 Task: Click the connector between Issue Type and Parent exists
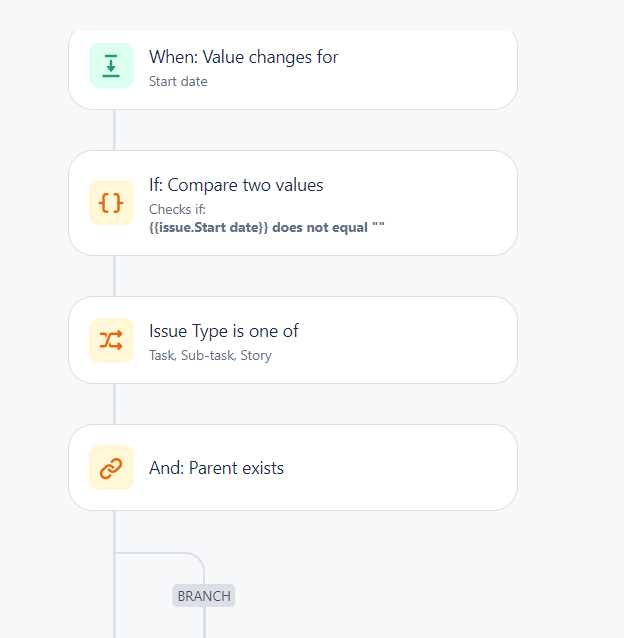tap(114, 404)
